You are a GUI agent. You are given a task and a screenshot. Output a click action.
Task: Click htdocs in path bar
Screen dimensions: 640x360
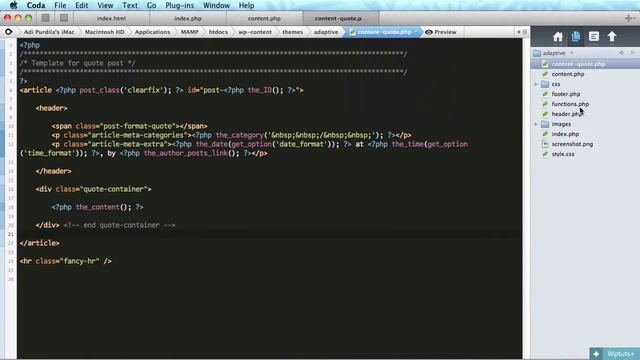218,32
